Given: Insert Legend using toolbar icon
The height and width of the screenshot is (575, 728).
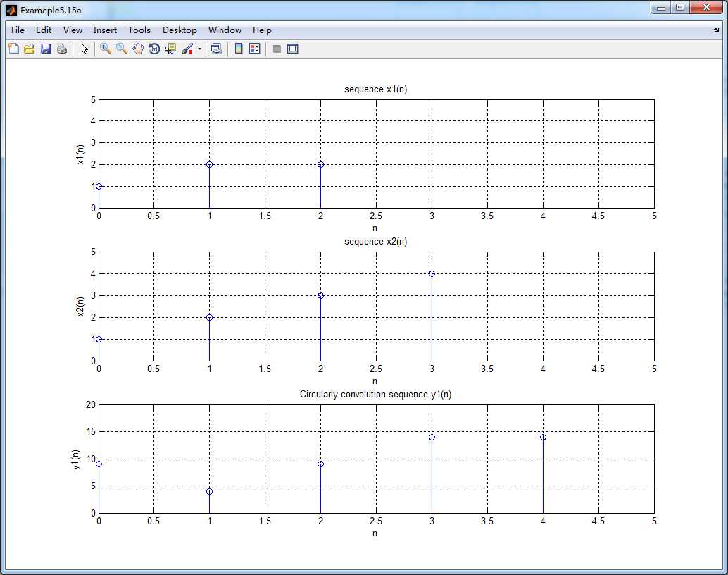Looking at the screenshot, I should point(255,49).
